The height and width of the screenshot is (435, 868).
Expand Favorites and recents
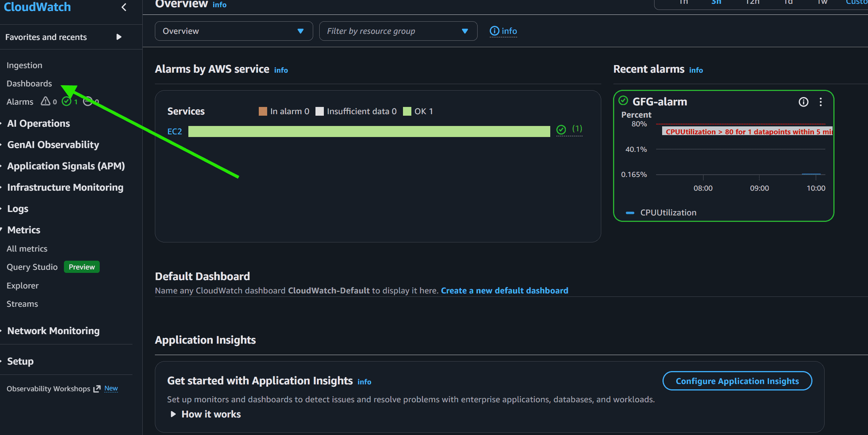coord(63,37)
